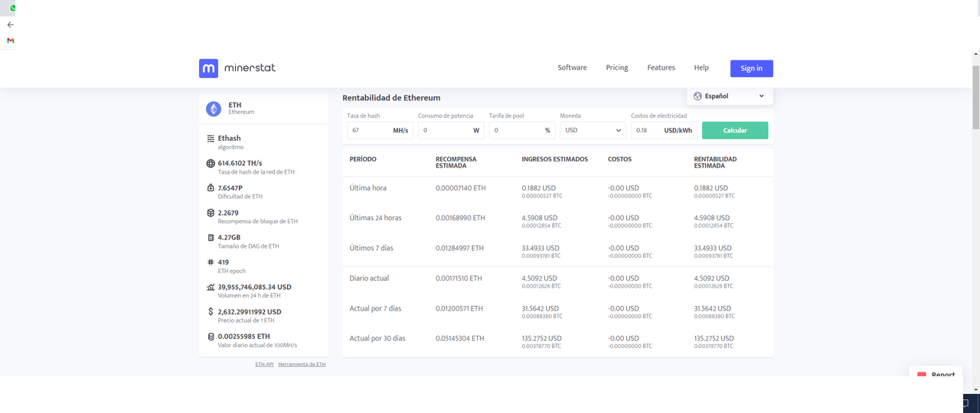Click the 0.00168990 ETH reward value
This screenshot has width=980, height=413.
461,218
